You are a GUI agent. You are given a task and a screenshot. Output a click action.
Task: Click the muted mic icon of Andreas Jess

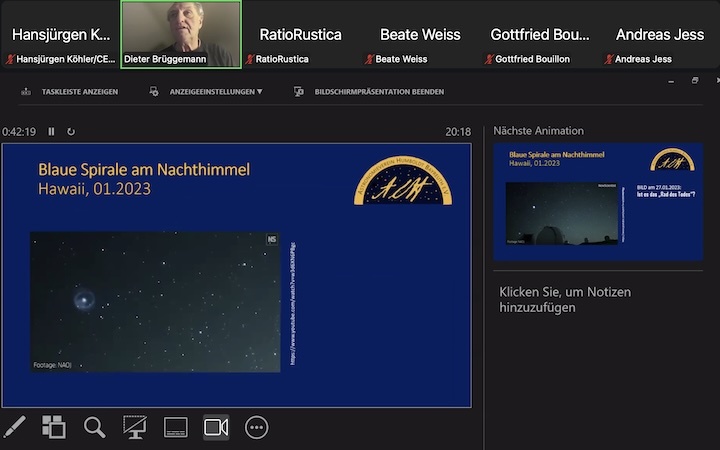pos(609,59)
